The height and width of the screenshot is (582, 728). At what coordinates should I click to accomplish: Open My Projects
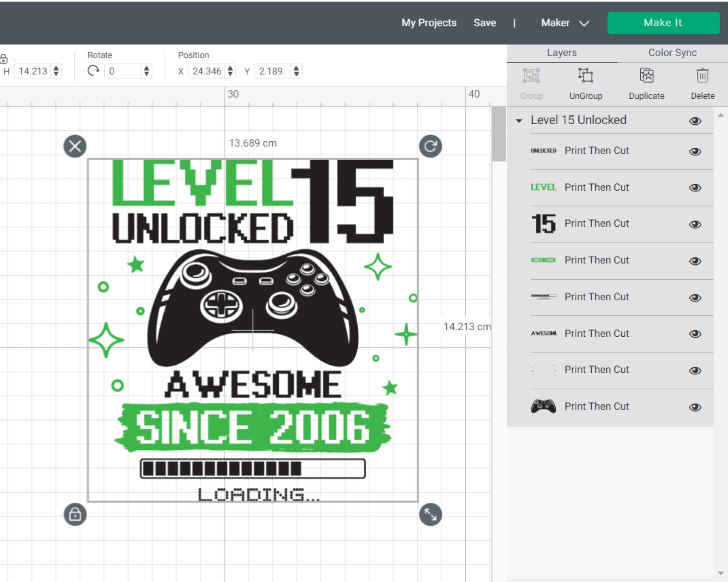(428, 23)
